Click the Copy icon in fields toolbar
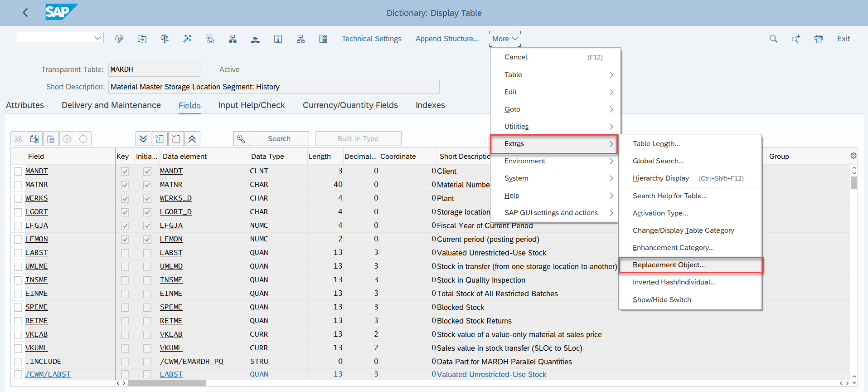 (34, 139)
